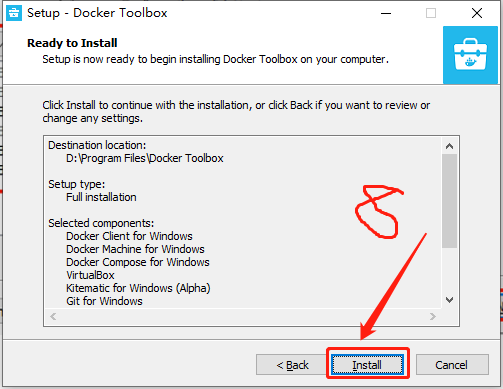Click Kitematic for Windows (Alpha) line

tap(138, 288)
